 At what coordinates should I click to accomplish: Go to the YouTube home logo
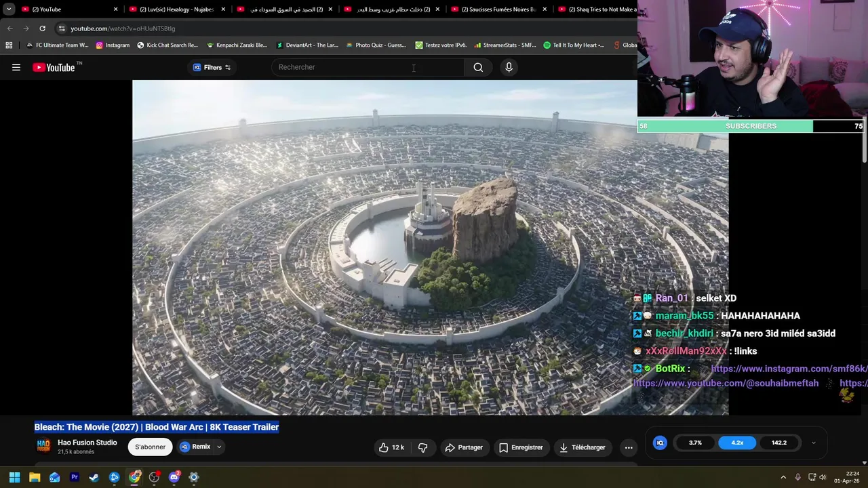pos(54,67)
